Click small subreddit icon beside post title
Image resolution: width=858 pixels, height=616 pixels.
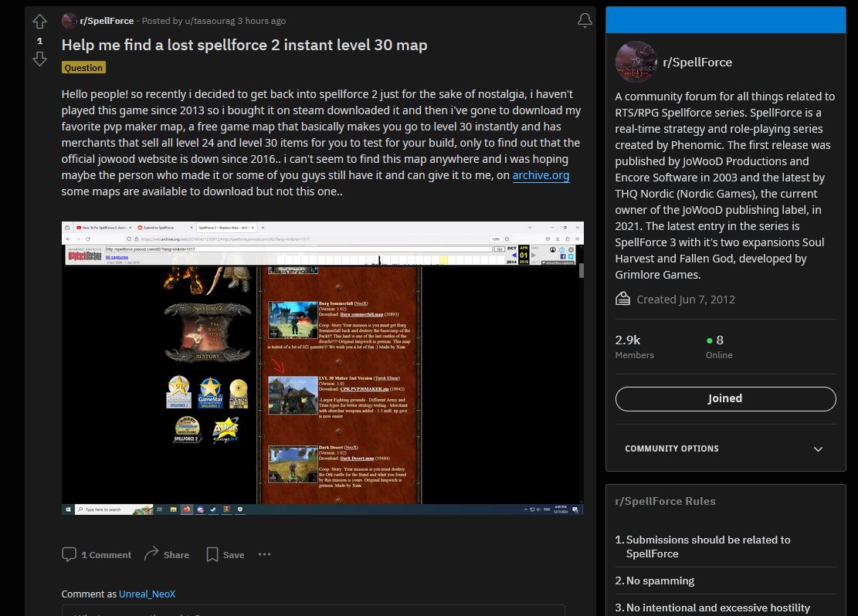point(70,21)
